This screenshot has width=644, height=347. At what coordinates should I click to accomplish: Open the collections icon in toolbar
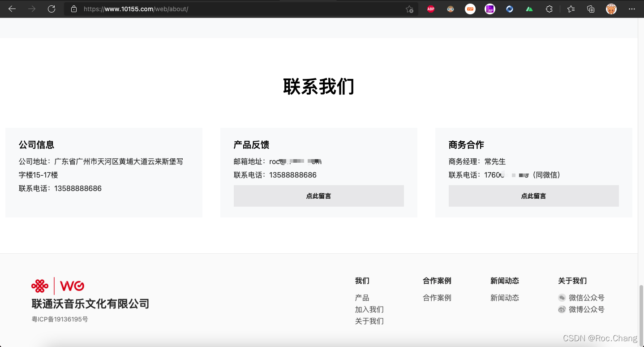point(591,9)
